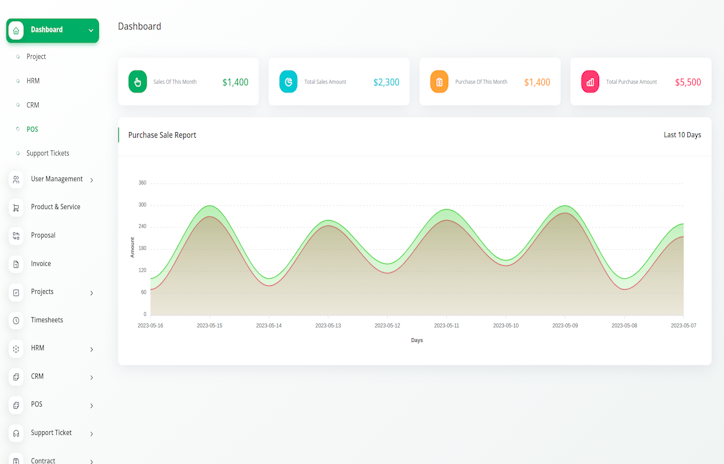Open the Project dashboard submenu item
The width and height of the screenshot is (724, 464).
pyautogui.click(x=36, y=57)
